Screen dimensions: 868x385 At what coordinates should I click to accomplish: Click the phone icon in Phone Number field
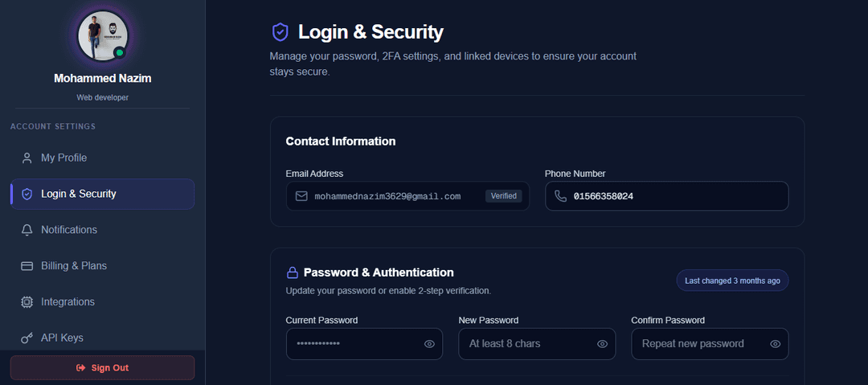pos(560,196)
